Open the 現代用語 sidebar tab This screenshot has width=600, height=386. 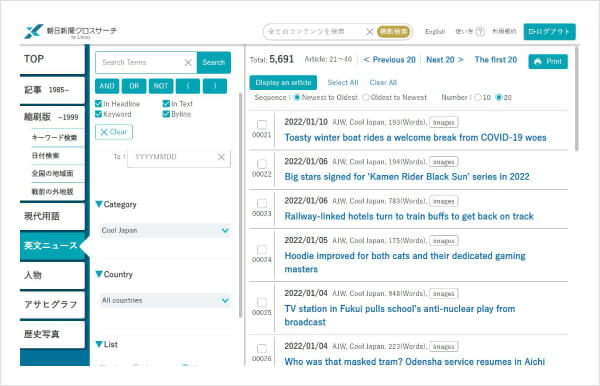52,217
